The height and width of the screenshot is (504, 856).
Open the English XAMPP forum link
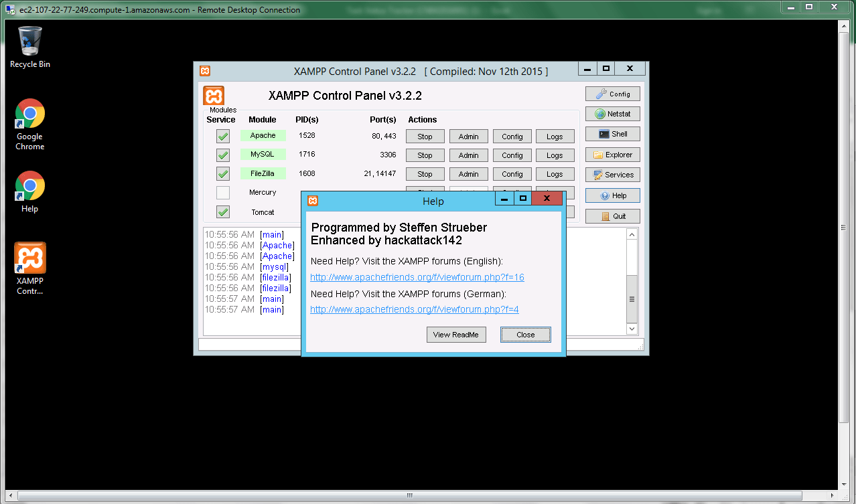pyautogui.click(x=417, y=277)
